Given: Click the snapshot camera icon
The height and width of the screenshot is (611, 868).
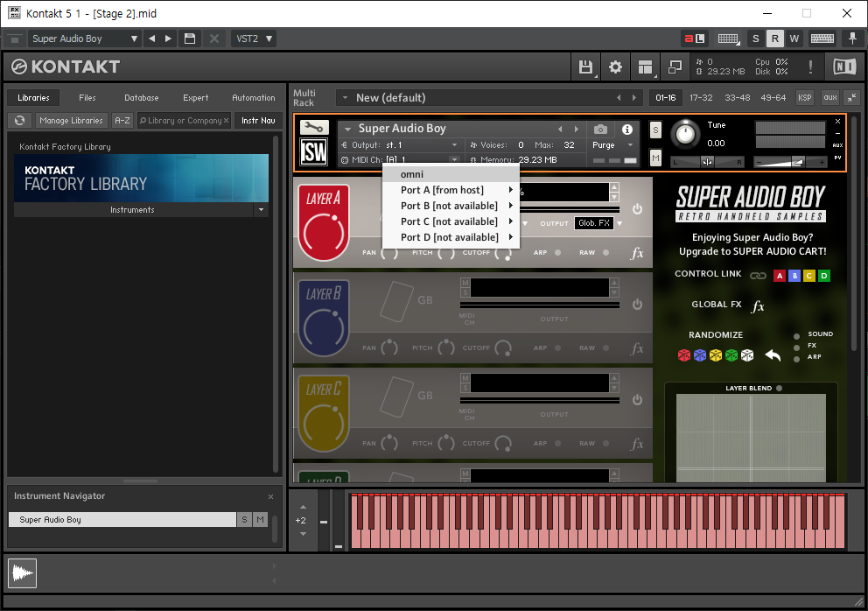Looking at the screenshot, I should [600, 129].
